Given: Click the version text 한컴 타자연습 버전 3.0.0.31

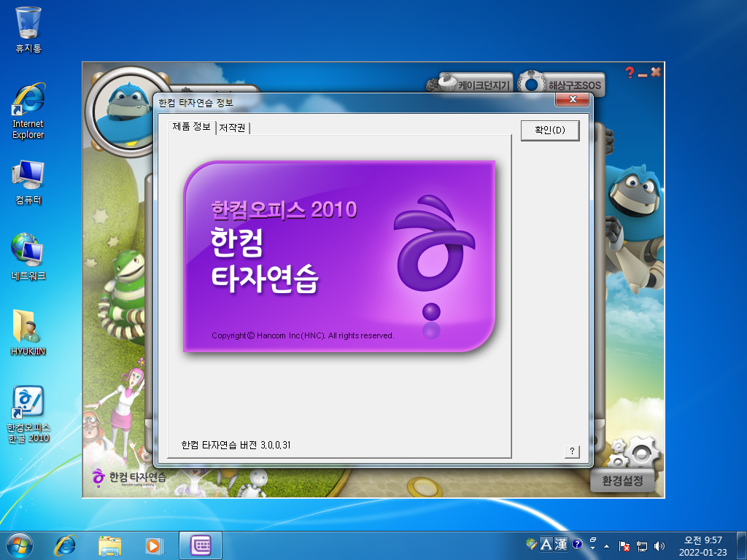Looking at the screenshot, I should point(236,445).
